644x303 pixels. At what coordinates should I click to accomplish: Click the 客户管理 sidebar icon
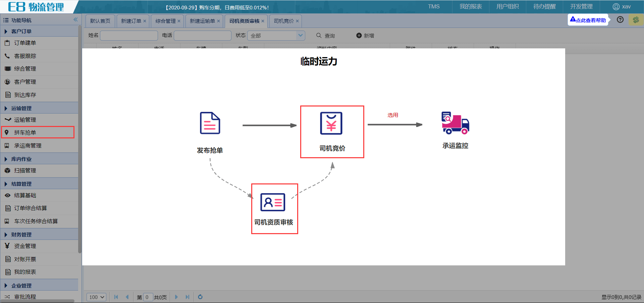[x=7, y=82]
